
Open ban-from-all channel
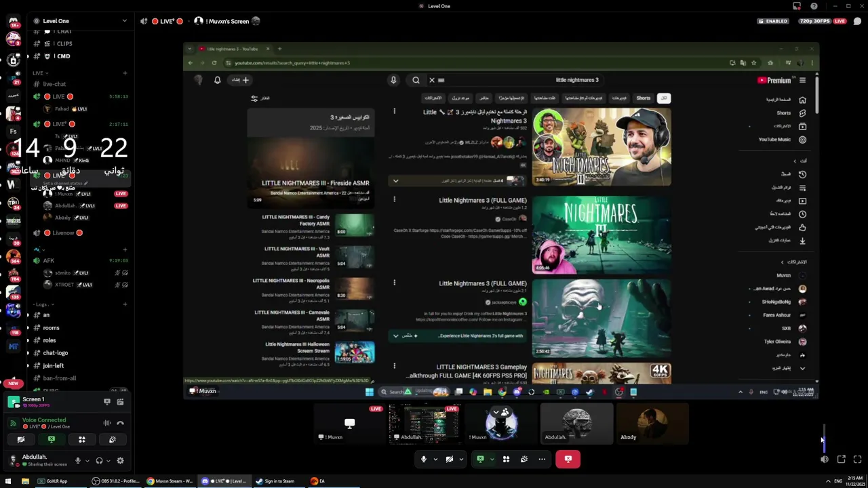60,378
